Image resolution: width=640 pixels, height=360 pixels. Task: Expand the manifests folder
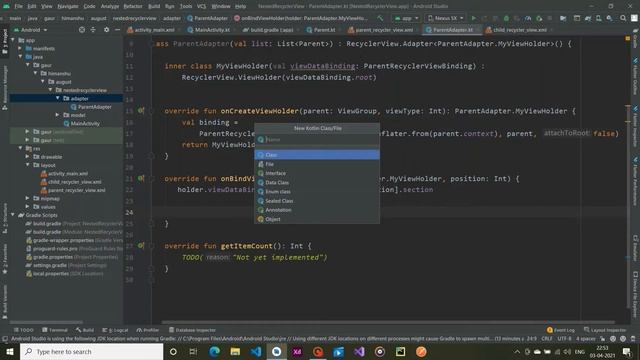(x=20, y=48)
